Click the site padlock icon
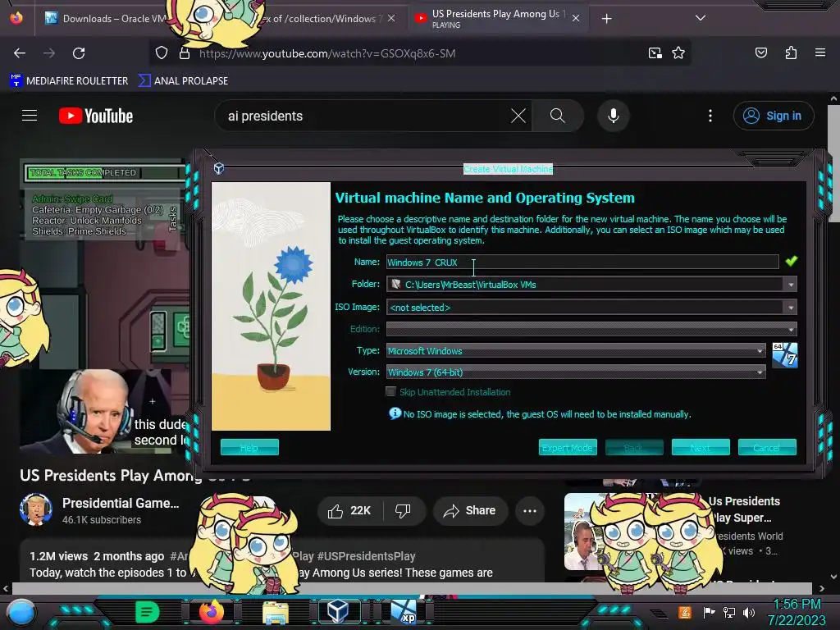The image size is (840, 630). tap(185, 53)
